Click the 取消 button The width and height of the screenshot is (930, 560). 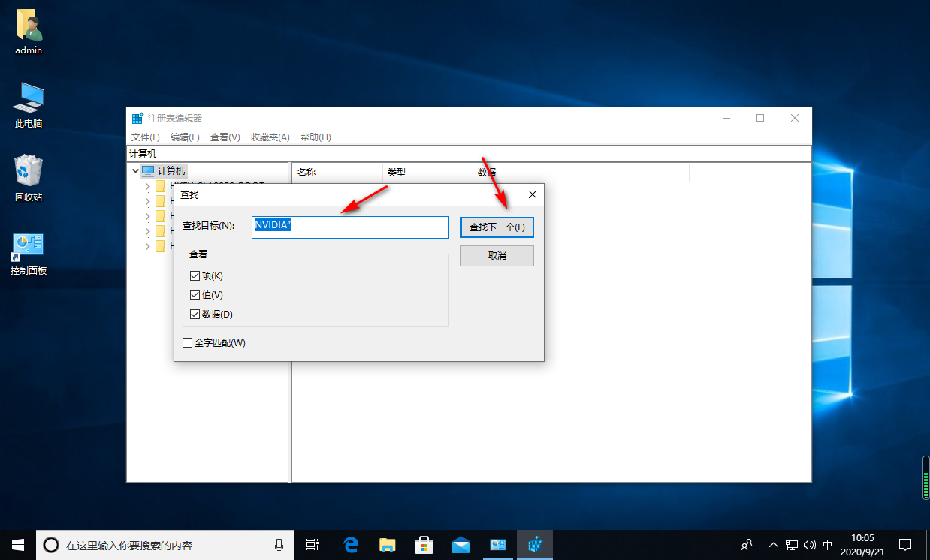(497, 256)
